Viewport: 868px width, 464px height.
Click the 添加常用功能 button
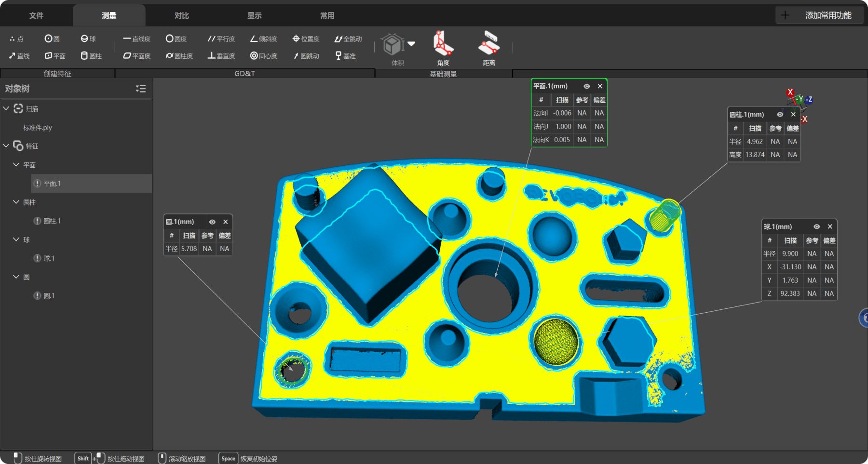(x=820, y=15)
